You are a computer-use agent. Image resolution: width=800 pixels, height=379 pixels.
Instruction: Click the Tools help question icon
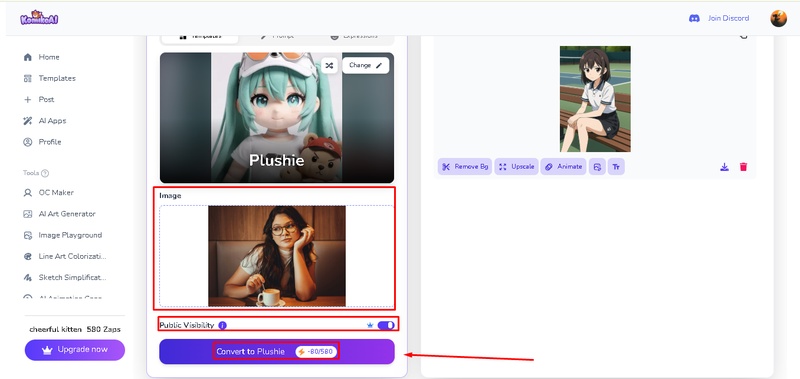pyautogui.click(x=45, y=173)
